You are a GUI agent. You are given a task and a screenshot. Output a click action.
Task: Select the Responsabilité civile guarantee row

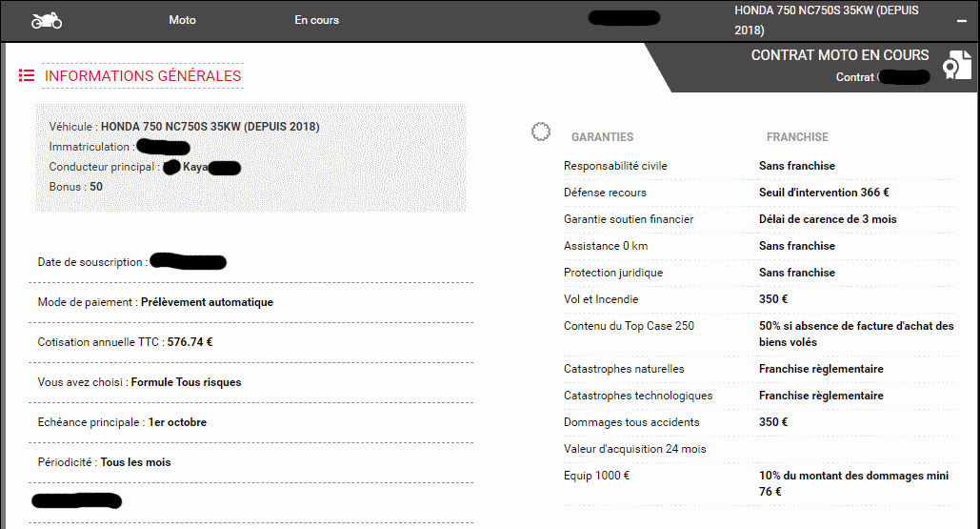tap(615, 166)
